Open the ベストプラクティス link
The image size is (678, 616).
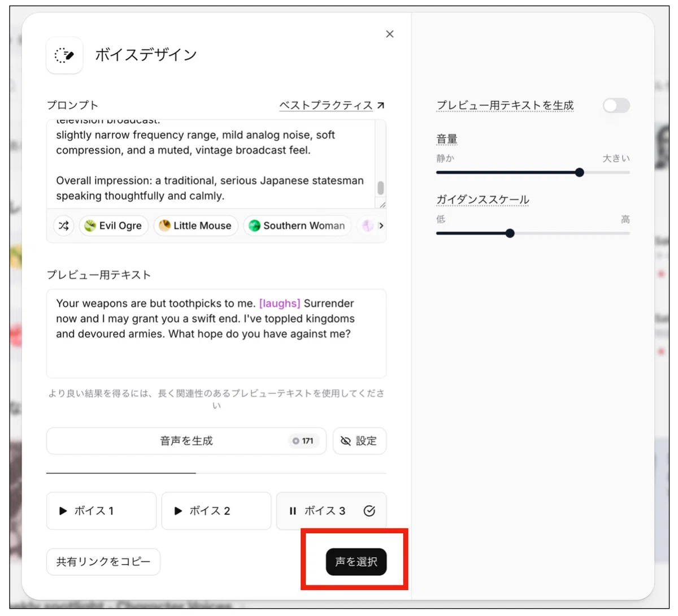(x=326, y=105)
